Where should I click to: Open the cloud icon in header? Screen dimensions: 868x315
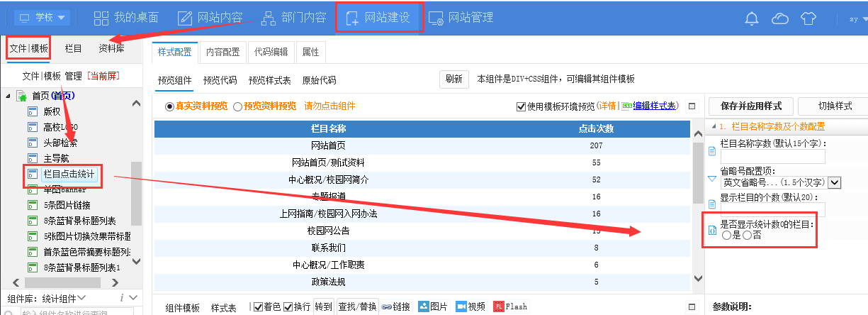point(780,18)
